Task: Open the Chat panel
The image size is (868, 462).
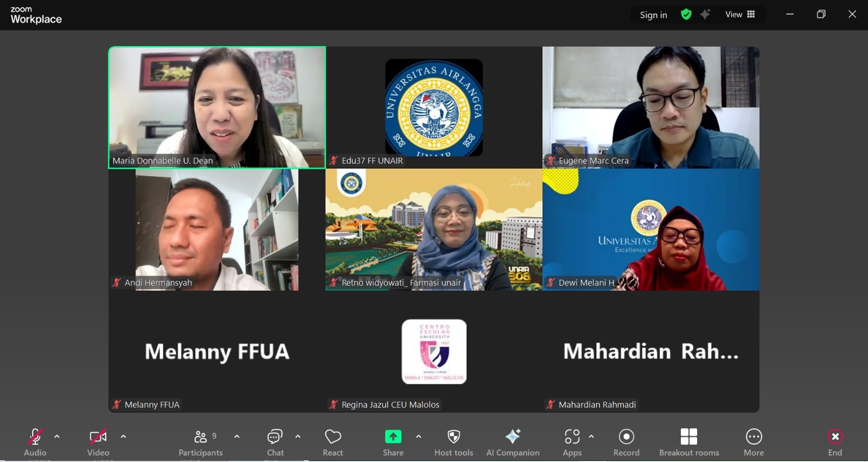Action: [x=275, y=442]
